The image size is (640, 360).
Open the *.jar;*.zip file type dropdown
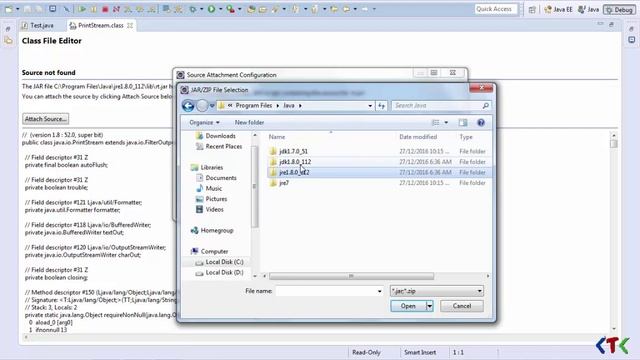click(x=436, y=291)
